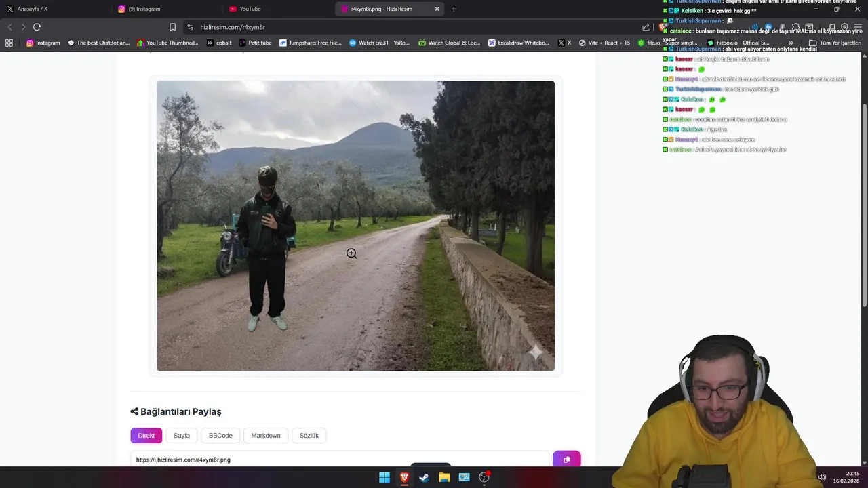The image size is (868, 488).
Task: Open the cobalt bookmark
Action: tap(219, 43)
